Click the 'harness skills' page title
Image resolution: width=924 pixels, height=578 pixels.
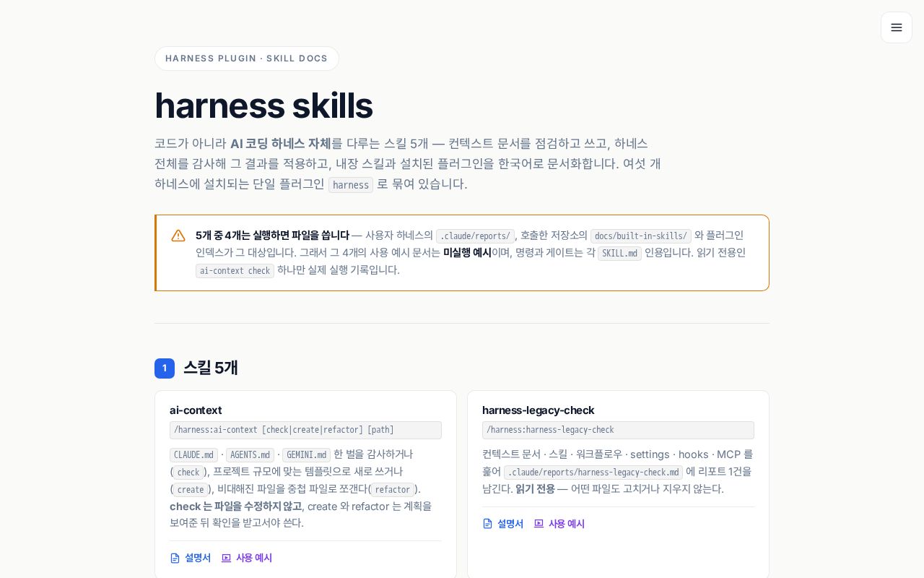263,105
